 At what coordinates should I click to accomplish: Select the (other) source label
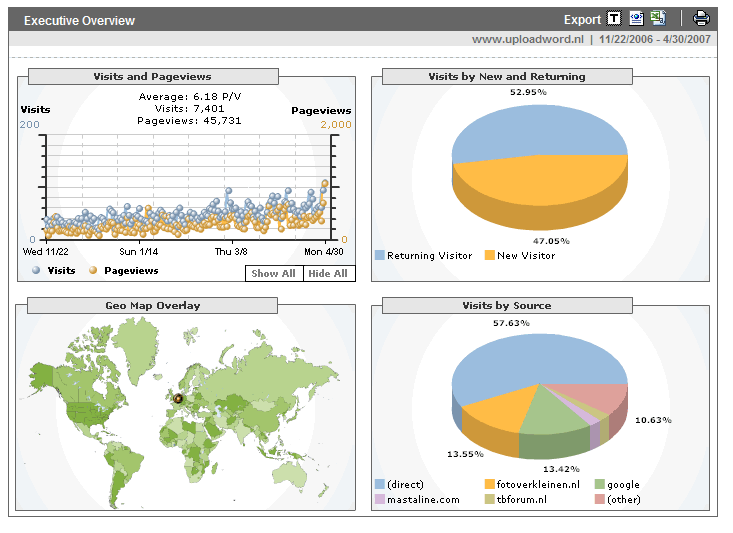click(x=624, y=500)
